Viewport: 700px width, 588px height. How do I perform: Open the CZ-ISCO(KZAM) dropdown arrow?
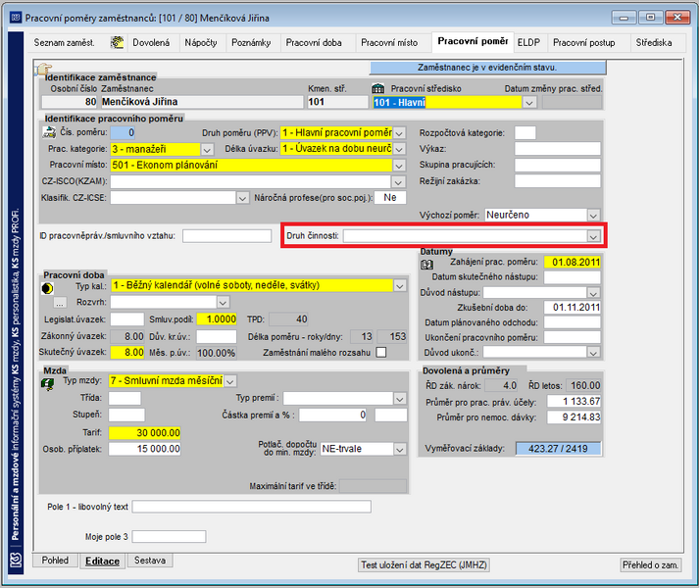pyautogui.click(x=398, y=181)
